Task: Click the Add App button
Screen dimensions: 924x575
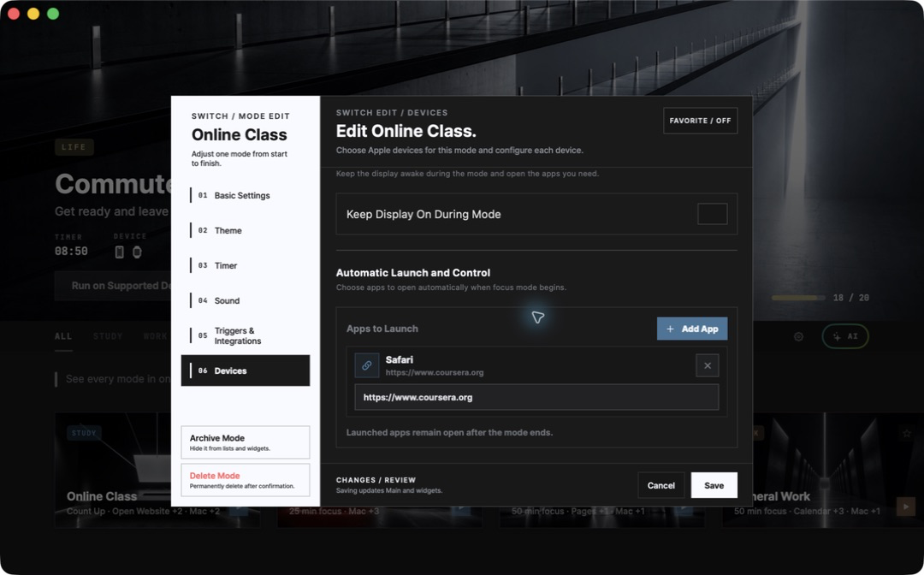Action: click(692, 329)
